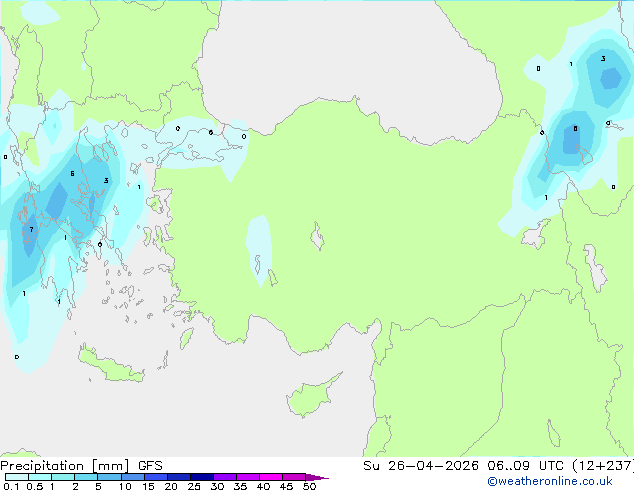Click the 'GFS' model label
The height and width of the screenshot is (490, 634).
(x=150, y=466)
